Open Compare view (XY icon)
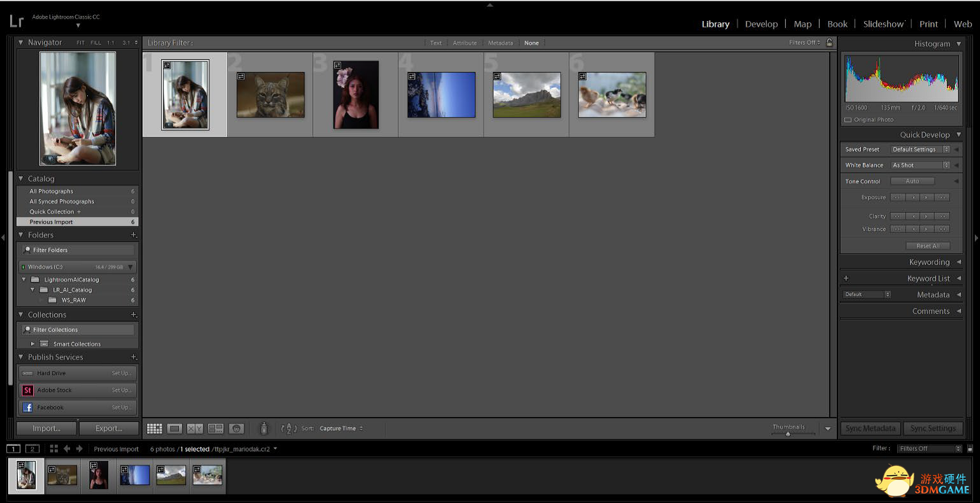This screenshot has height=503, width=980. (x=195, y=429)
